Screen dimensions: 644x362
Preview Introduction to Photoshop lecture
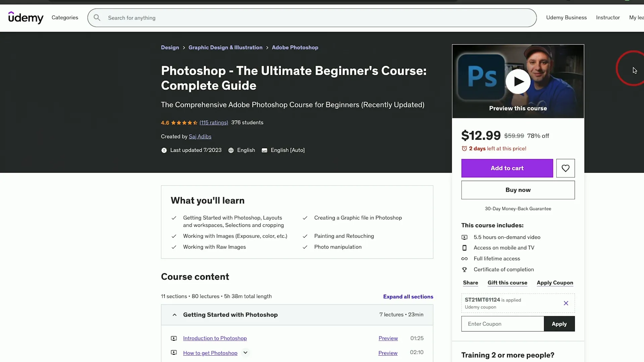tap(388, 339)
